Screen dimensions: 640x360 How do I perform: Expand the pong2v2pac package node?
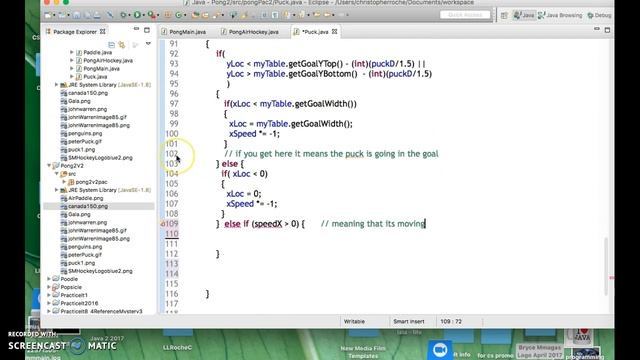[64, 182]
